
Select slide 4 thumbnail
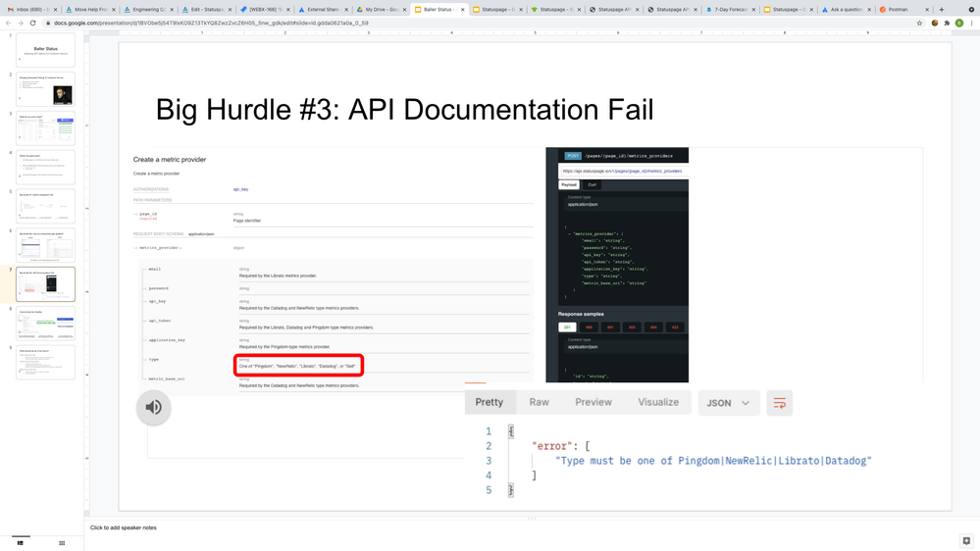coord(46,167)
